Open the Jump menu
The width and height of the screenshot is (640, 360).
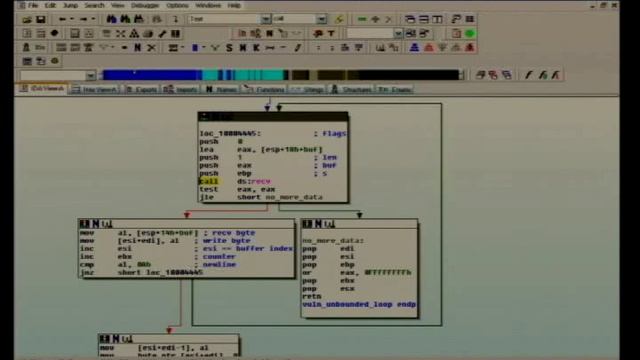pos(70,5)
